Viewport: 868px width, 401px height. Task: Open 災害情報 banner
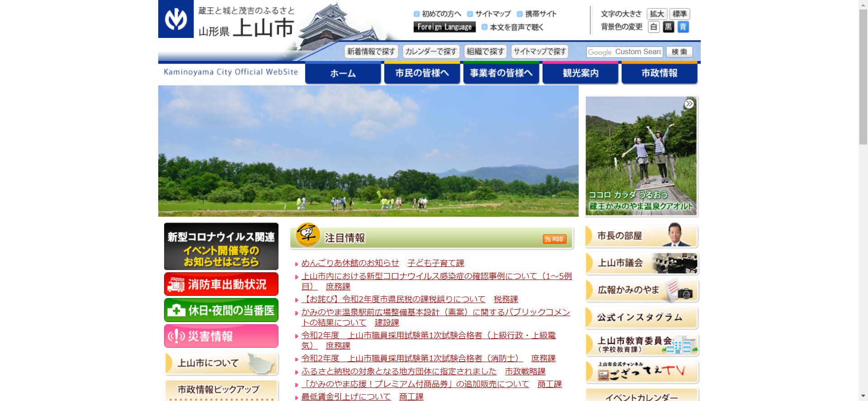[x=221, y=336]
